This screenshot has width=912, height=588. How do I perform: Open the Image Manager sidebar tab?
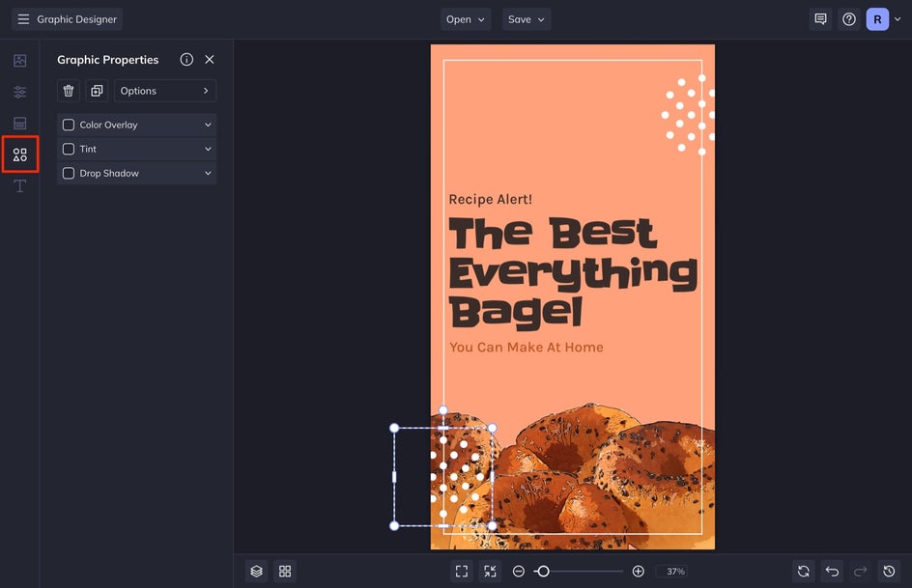pyautogui.click(x=19, y=61)
